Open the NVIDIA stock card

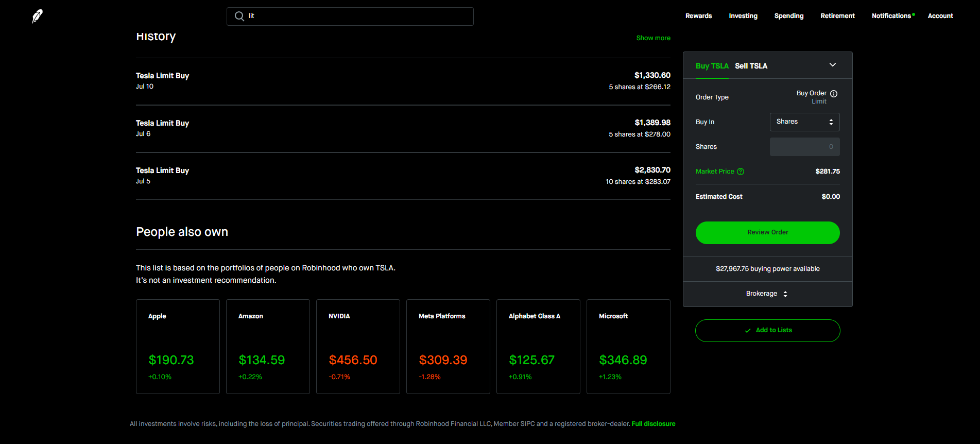pos(358,347)
